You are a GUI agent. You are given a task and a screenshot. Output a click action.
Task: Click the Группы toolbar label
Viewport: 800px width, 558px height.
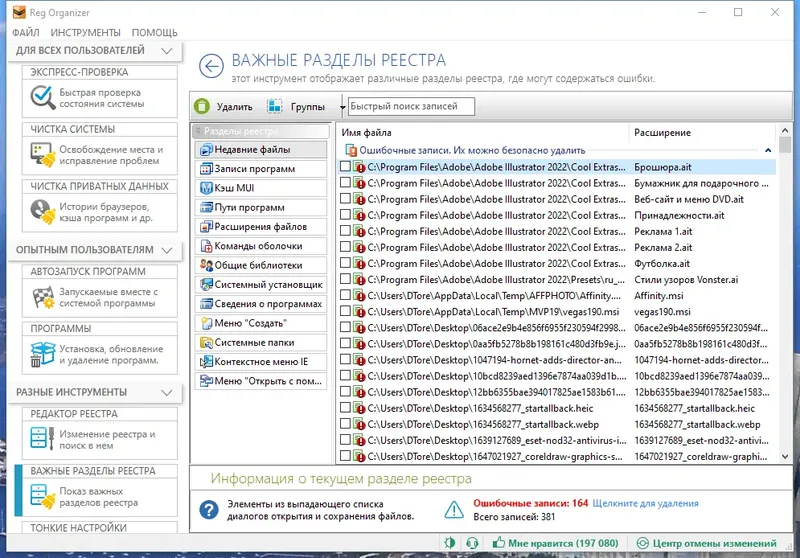(308, 107)
